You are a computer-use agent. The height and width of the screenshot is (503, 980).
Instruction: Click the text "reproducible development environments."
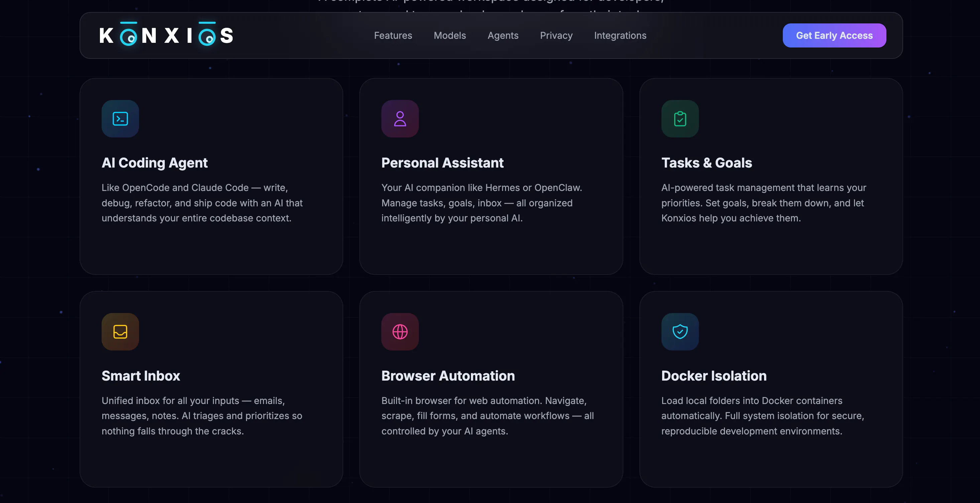(x=752, y=431)
